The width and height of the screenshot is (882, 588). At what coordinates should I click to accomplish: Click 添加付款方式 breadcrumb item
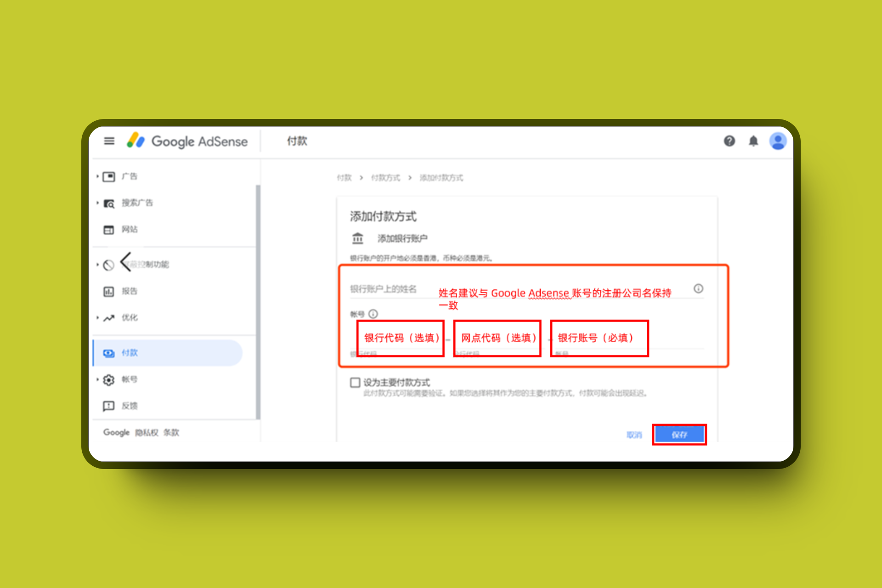(x=441, y=178)
